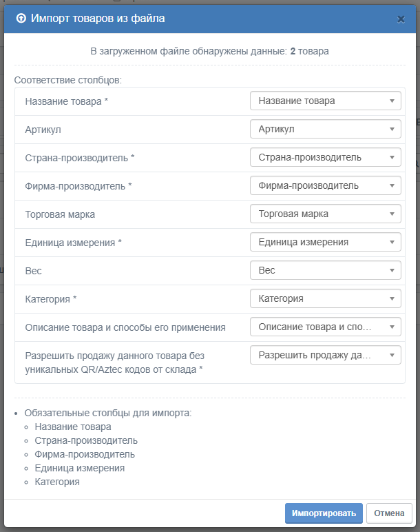Select the Единица измерения dropdown
The height and width of the screenshot is (532, 420).
pyautogui.click(x=326, y=242)
